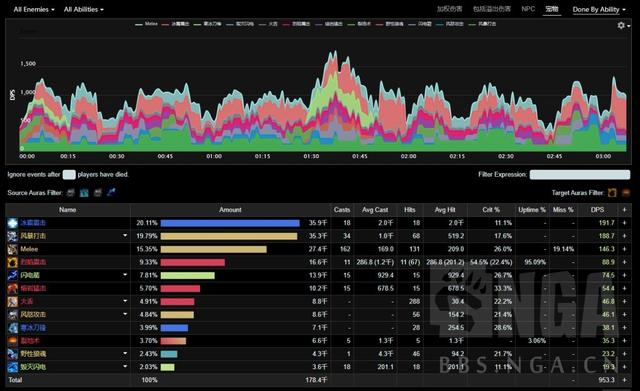This screenshot has width=640, height=391.
Task: Click the plus icon in the table header
Action: pos(624,210)
